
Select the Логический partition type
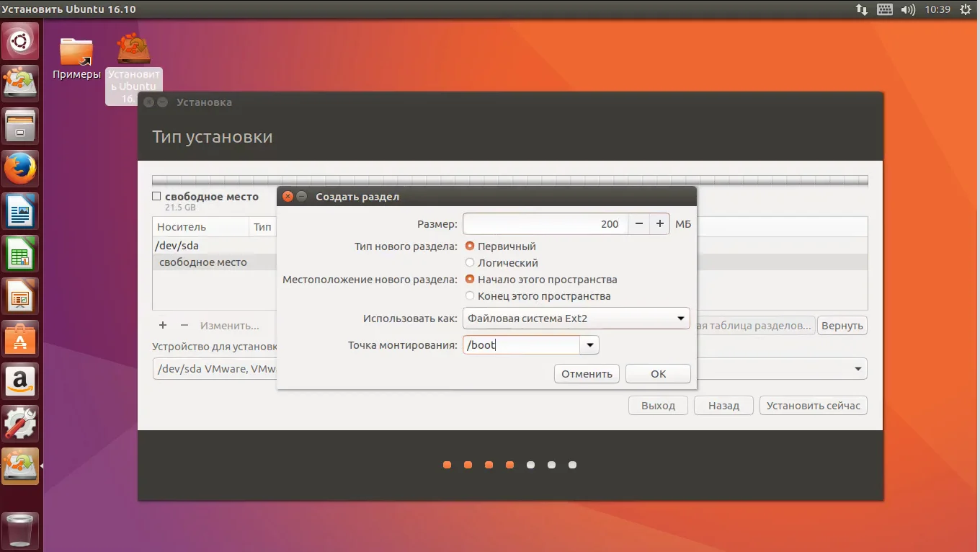pyautogui.click(x=470, y=263)
